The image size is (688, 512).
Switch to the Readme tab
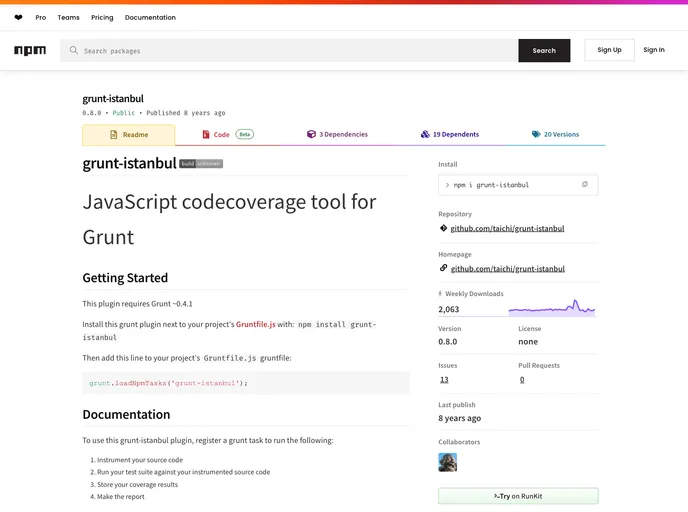click(129, 135)
